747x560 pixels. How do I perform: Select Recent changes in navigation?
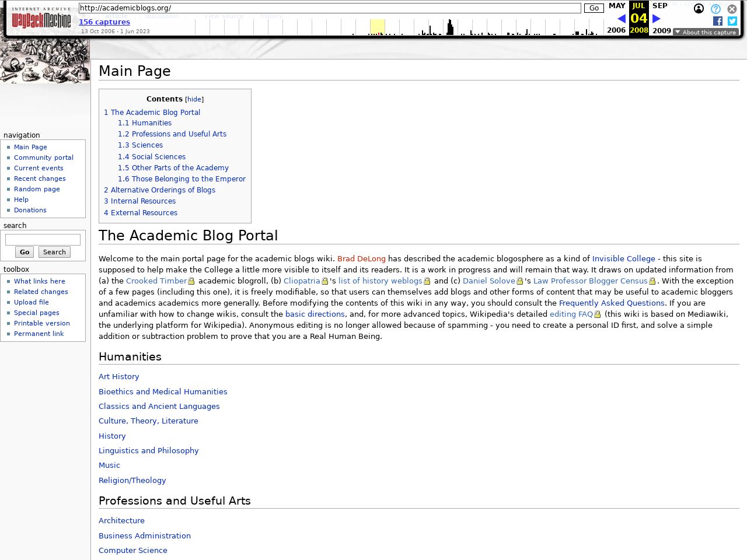point(40,178)
